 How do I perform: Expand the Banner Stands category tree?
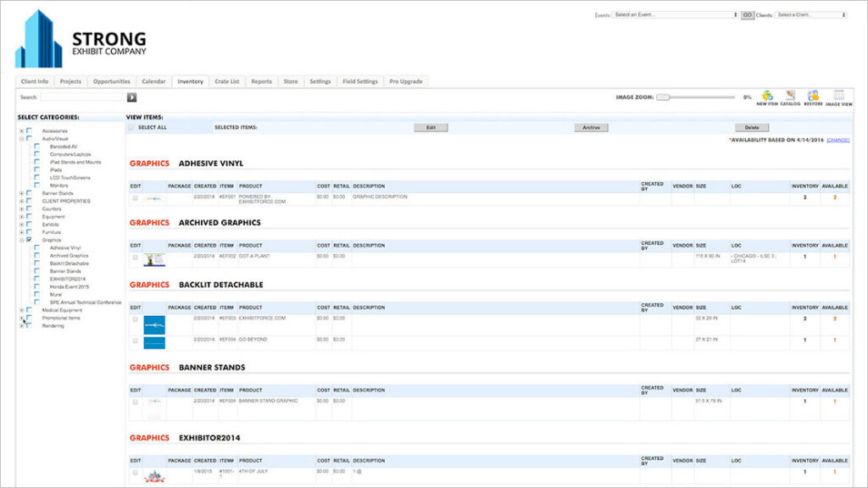(x=21, y=193)
